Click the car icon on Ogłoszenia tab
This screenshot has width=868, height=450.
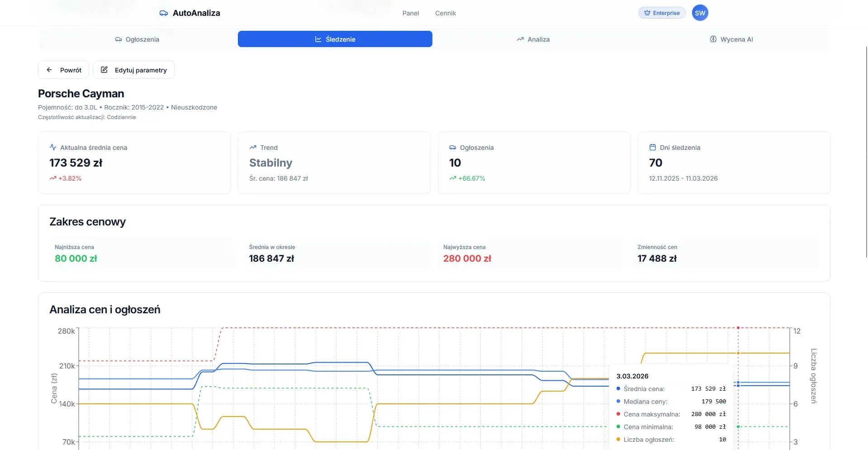point(119,39)
